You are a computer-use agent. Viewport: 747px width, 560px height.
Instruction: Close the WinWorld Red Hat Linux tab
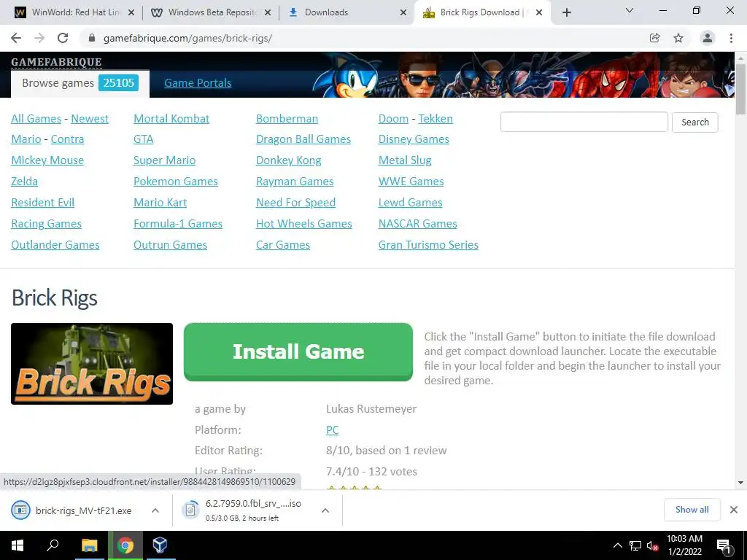(x=131, y=12)
